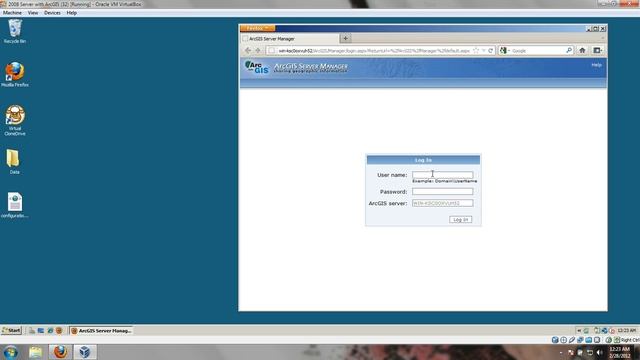This screenshot has height=360, width=640.
Task: Click the host volume speaker tray icon
Action: coord(599,352)
